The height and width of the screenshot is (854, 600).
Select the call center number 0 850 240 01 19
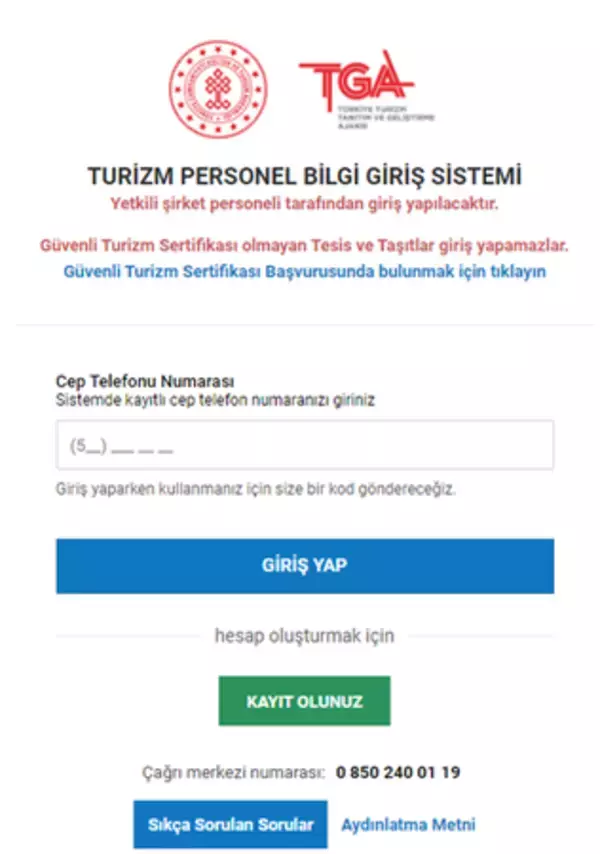pyautogui.click(x=398, y=772)
